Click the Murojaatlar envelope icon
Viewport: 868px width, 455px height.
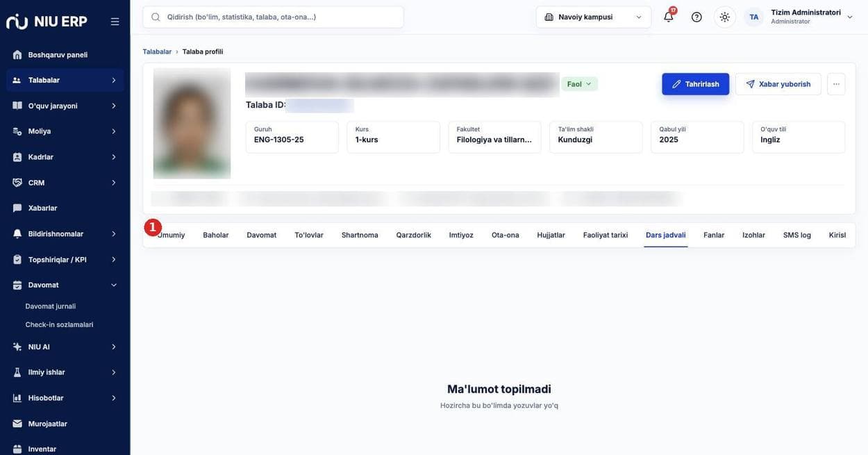(17, 424)
